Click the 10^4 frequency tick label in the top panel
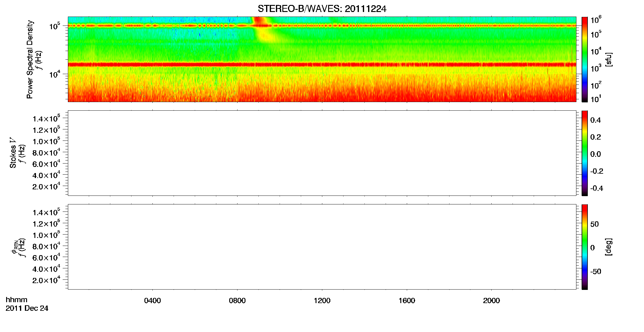Viewport: 644px width, 332px height. tap(54, 74)
